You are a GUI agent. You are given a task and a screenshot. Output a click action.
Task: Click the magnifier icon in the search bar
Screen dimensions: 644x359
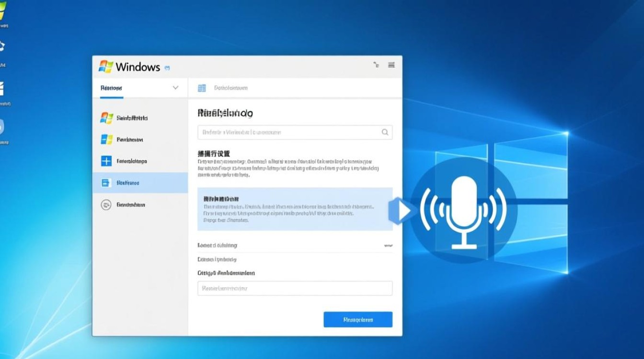click(x=385, y=132)
